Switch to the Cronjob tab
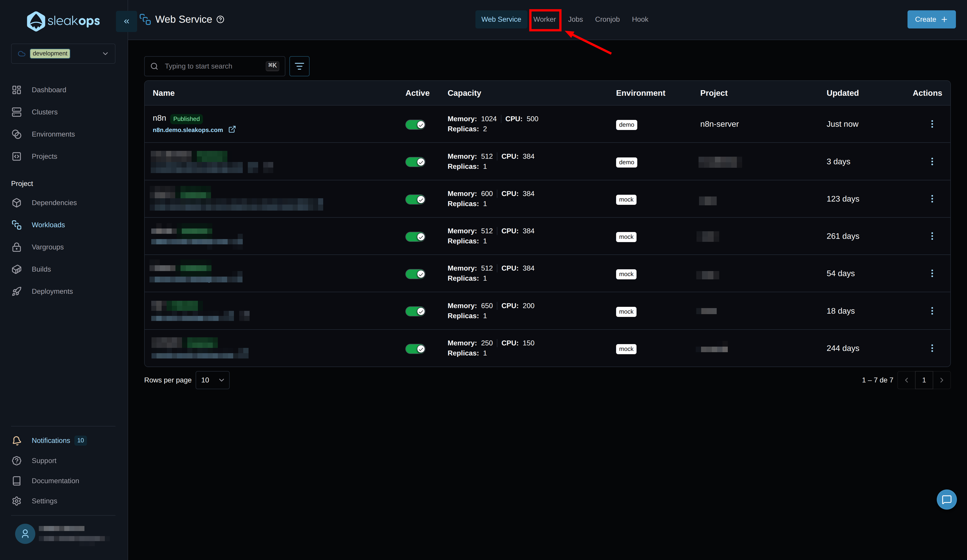This screenshot has width=967, height=560. click(607, 20)
